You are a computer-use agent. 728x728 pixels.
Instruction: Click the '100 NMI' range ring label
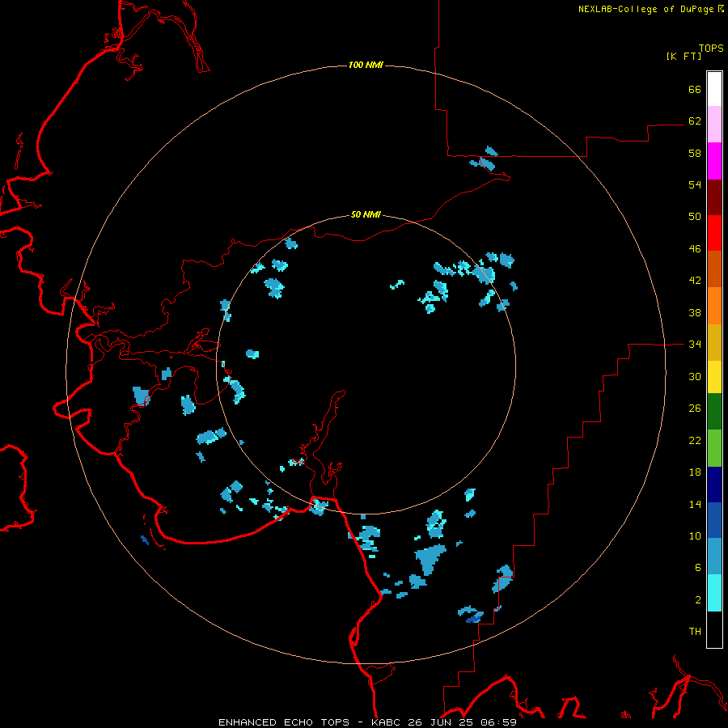click(x=366, y=65)
